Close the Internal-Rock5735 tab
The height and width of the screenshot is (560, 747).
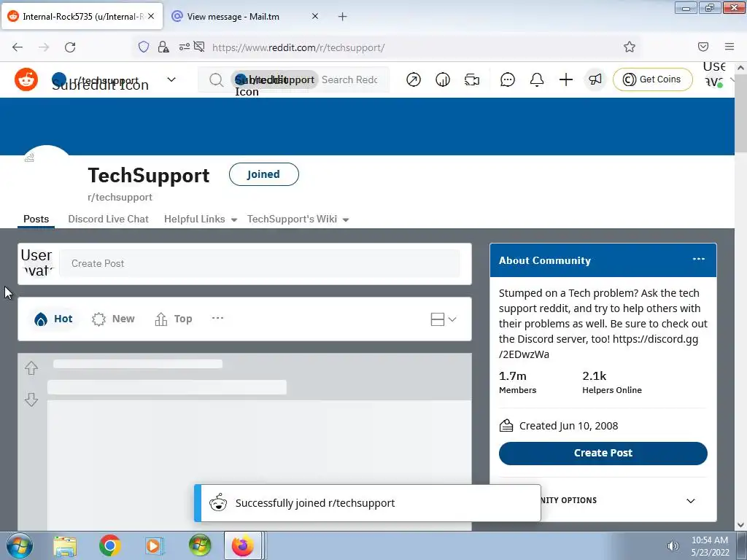[151, 16]
